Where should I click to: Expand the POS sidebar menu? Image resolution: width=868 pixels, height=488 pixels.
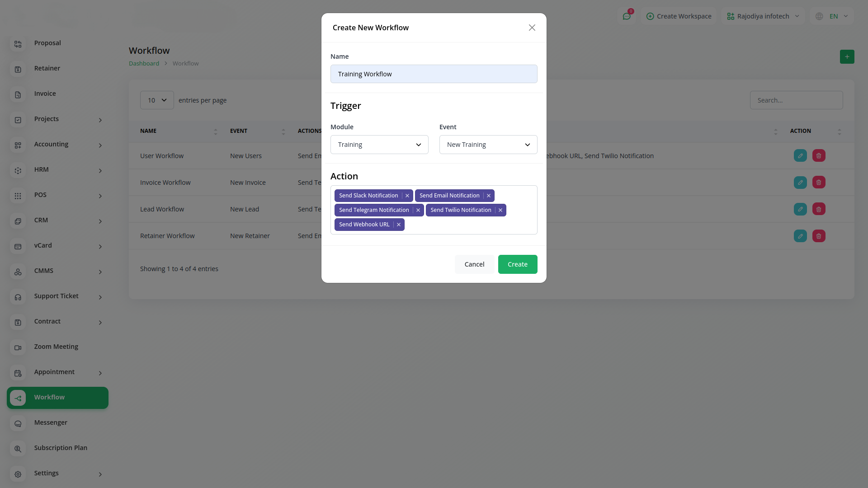coord(100,196)
